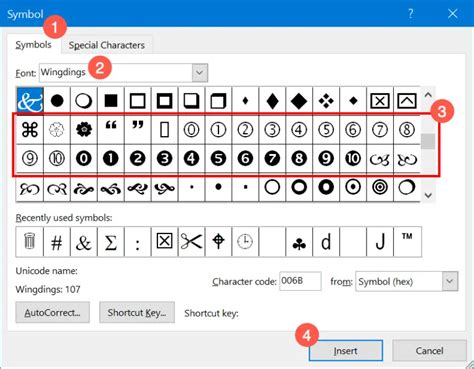Select the boxed X symbol in the grid
Image resolution: width=474 pixels, height=369 pixels.
pos(380,100)
